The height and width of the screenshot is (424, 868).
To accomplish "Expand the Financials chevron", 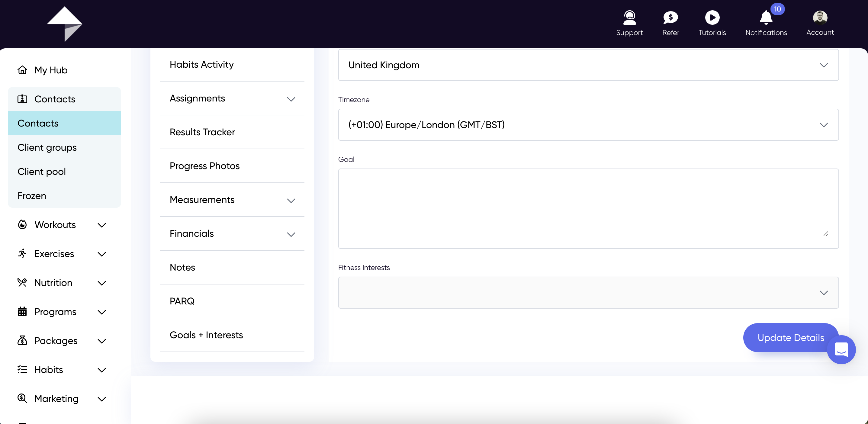I will [x=291, y=234].
